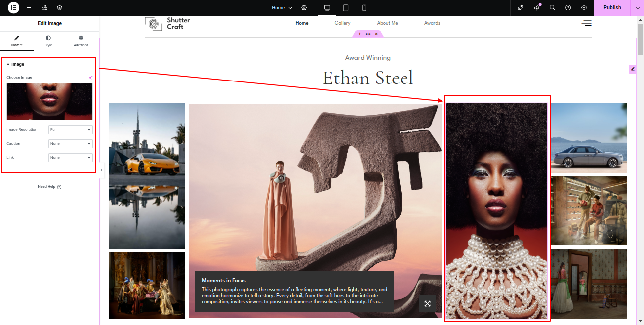
Task: Open site settings sliders icon
Action: click(x=45, y=8)
